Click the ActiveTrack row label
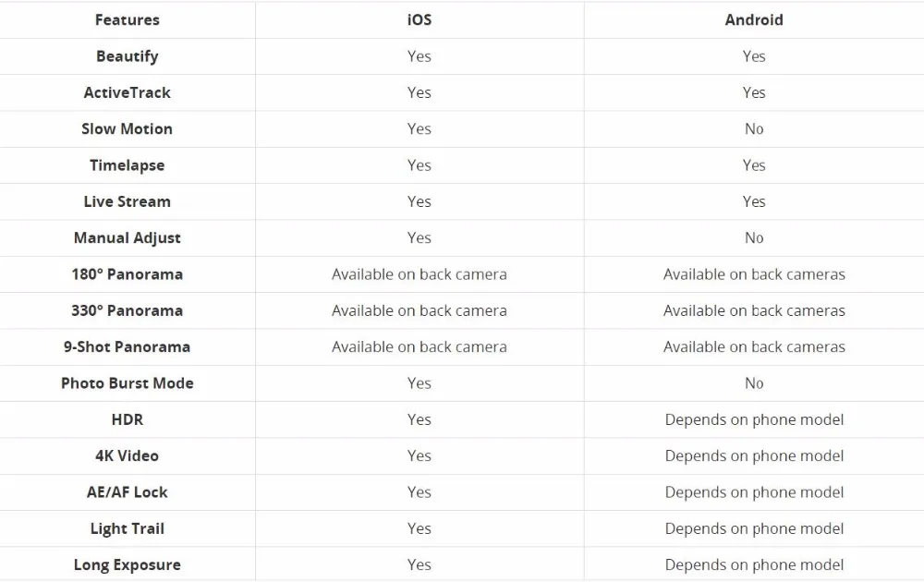Screen dimensions: 924x582 (x=128, y=92)
